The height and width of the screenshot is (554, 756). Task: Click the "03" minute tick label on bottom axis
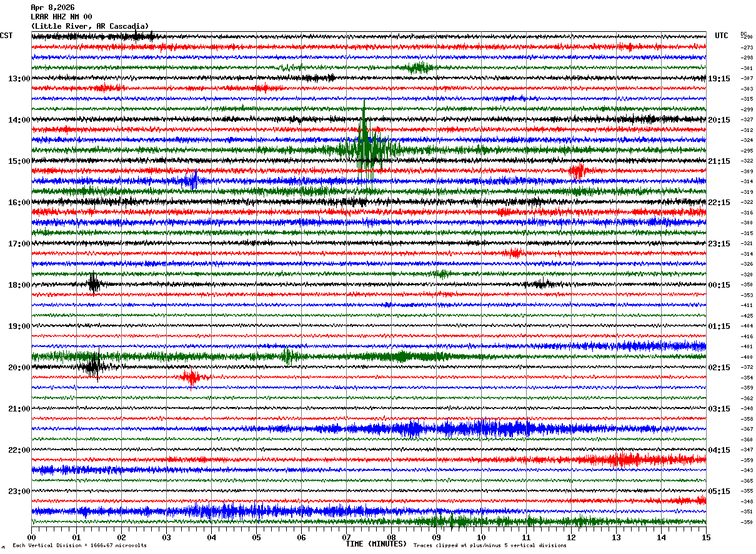click(166, 537)
